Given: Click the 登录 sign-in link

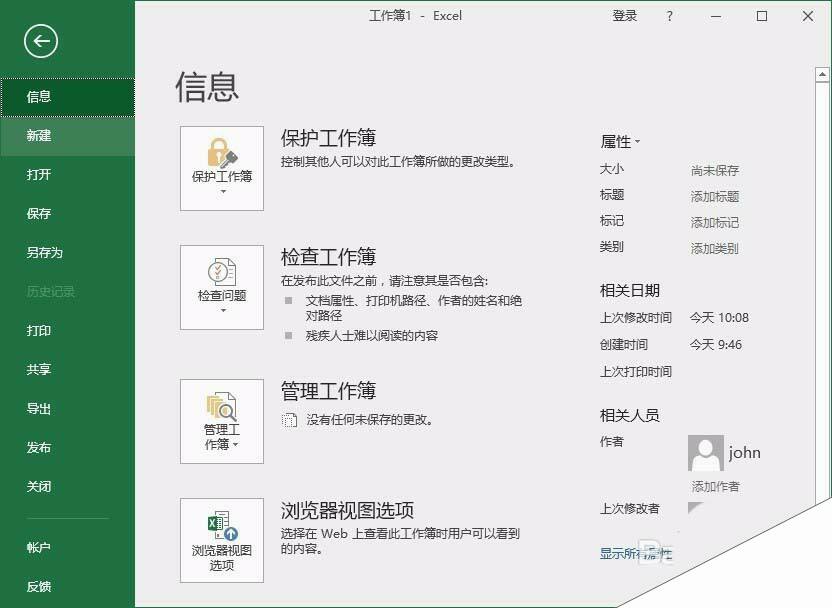Looking at the screenshot, I should tap(625, 16).
